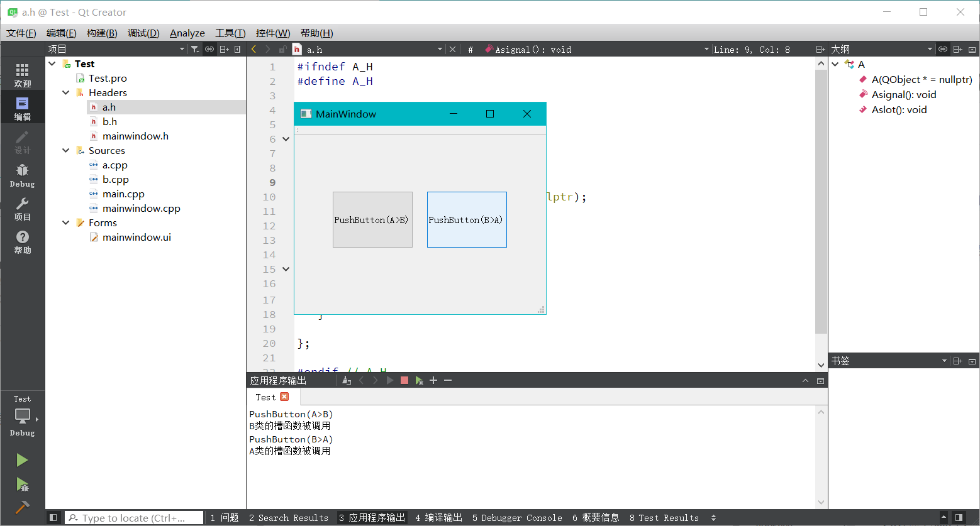
Task: Open the 工具(T) menu
Action: (230, 33)
